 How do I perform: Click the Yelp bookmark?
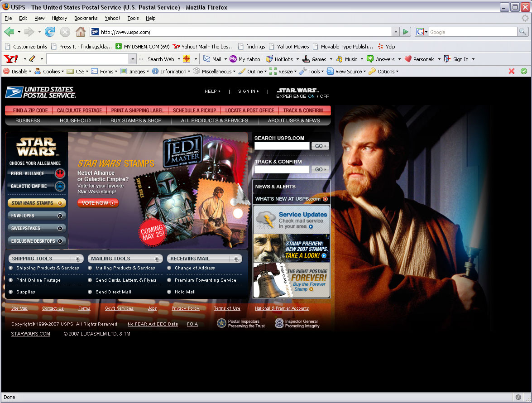[386, 47]
